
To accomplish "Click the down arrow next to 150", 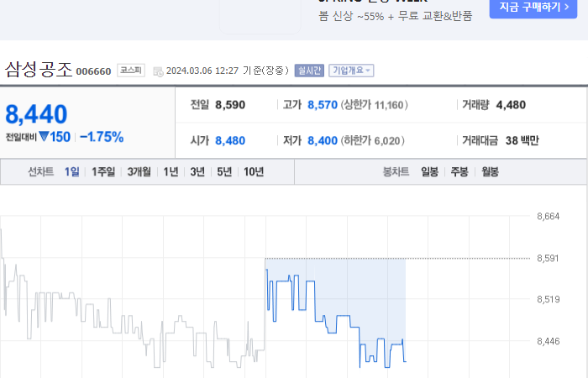I will point(44,136).
